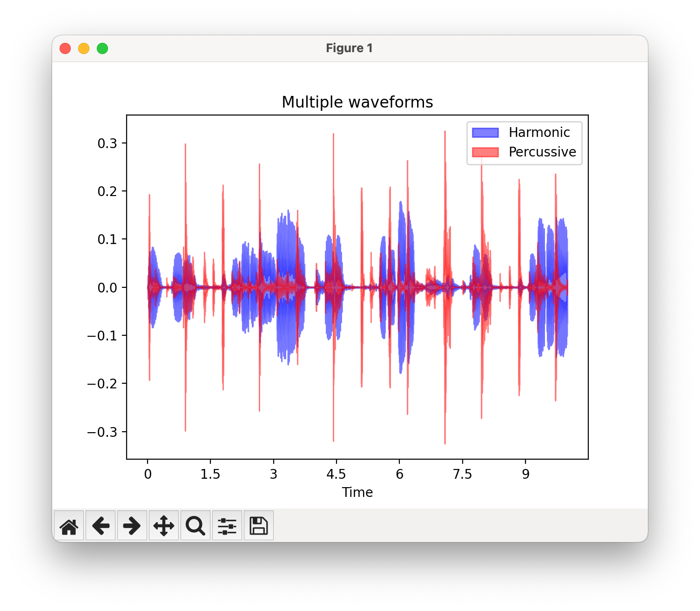Toggle the Harmonic legend entry
The width and height of the screenshot is (700, 611).
(539, 132)
